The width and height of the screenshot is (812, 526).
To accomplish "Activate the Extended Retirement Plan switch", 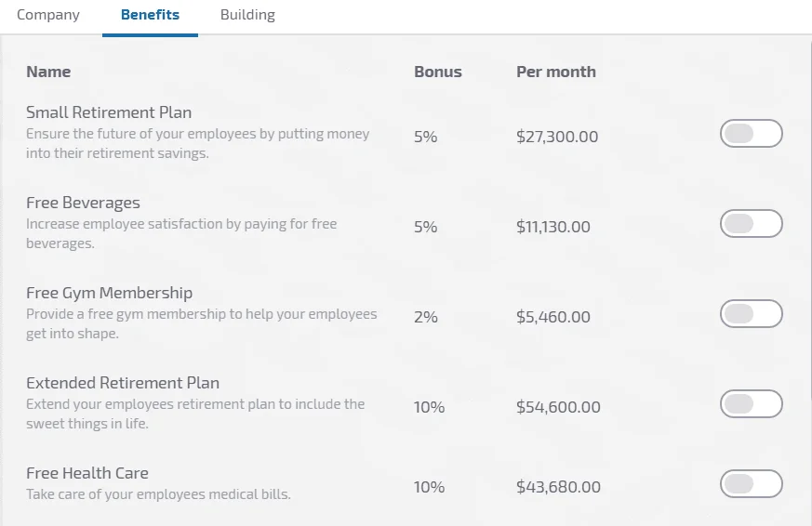I will click(x=751, y=404).
